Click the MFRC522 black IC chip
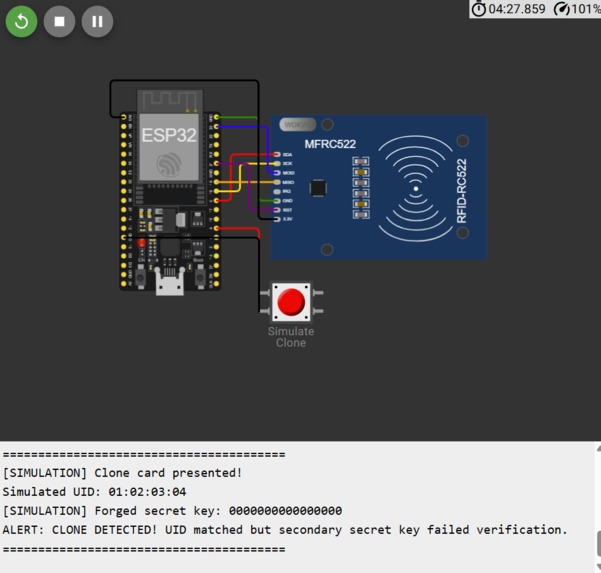601x573 pixels. pos(318,188)
